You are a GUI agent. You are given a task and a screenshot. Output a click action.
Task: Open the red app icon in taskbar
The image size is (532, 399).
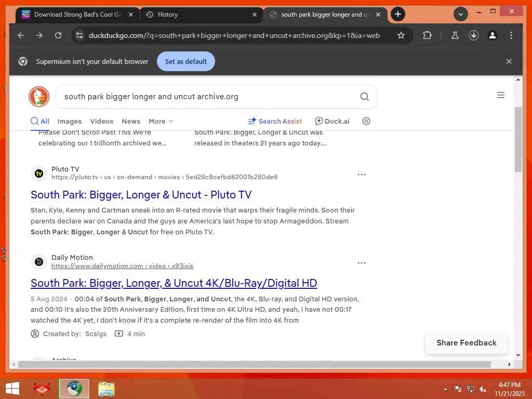(x=42, y=389)
